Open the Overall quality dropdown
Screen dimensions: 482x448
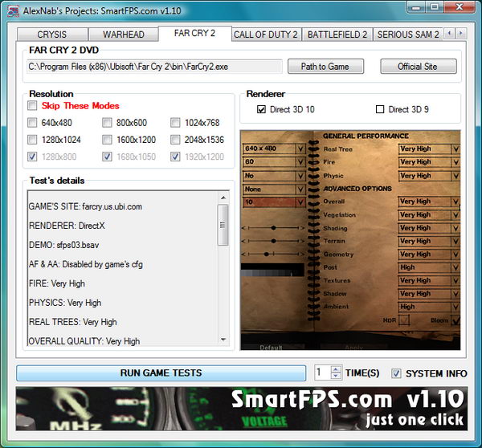429,202
